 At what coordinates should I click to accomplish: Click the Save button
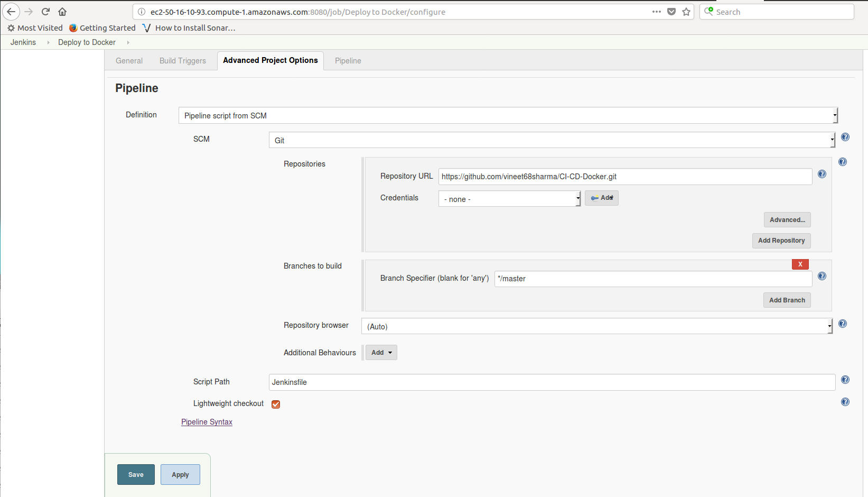pyautogui.click(x=136, y=475)
